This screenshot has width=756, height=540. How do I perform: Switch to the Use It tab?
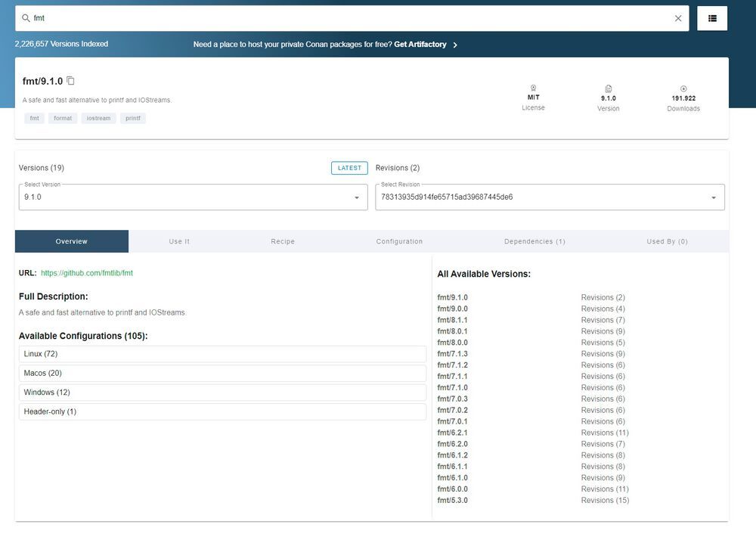pyautogui.click(x=179, y=241)
